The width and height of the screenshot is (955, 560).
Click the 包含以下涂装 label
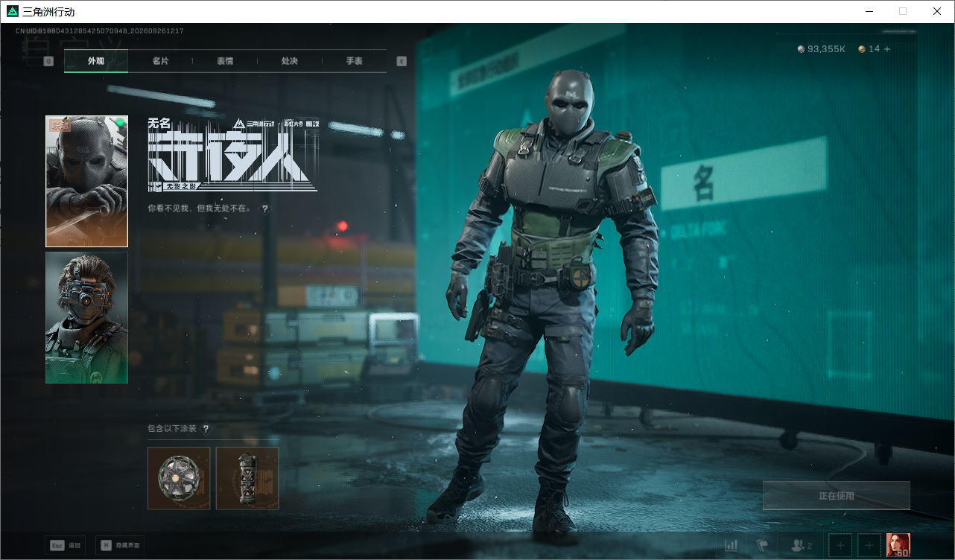point(172,429)
